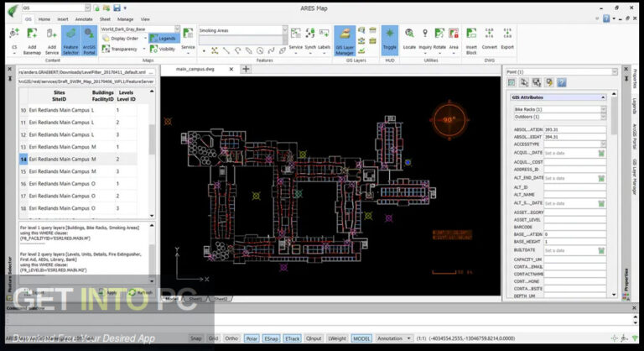Toggle LWeight in status bar
The image size is (644, 351).
[x=337, y=338]
